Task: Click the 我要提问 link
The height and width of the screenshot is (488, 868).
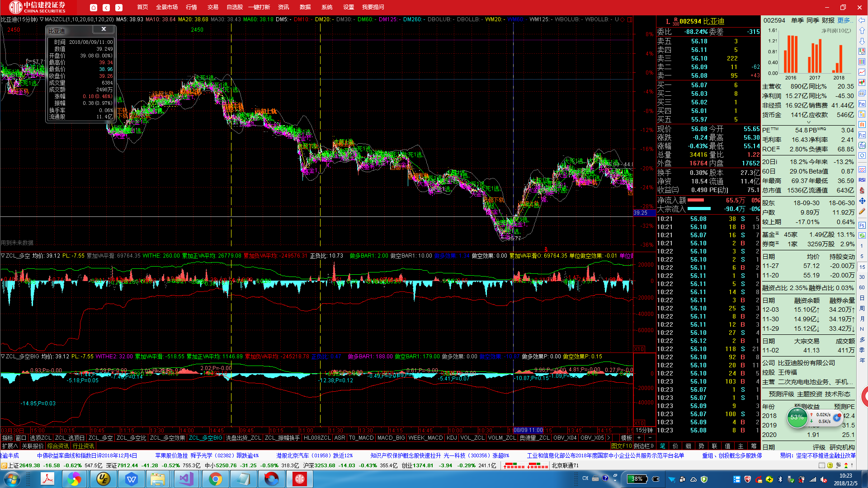Action: click(x=373, y=7)
